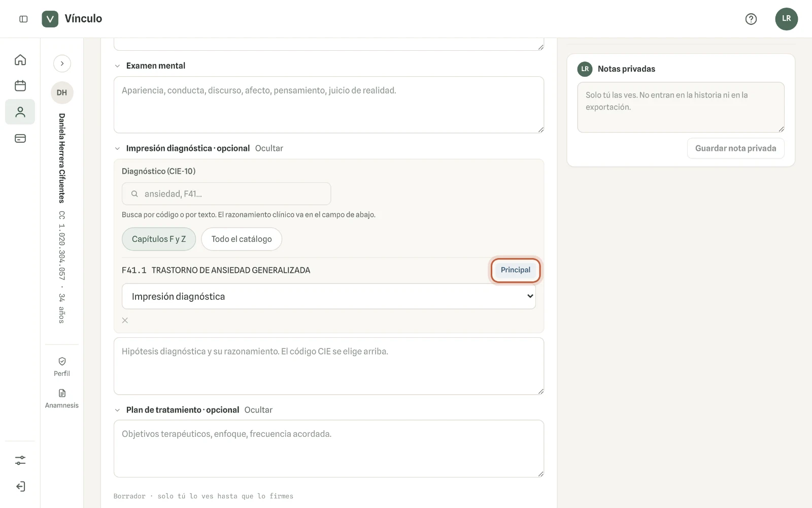This screenshot has width=812, height=508.
Task: Toggle the Principal diagnosis badge
Action: pyautogui.click(x=516, y=270)
